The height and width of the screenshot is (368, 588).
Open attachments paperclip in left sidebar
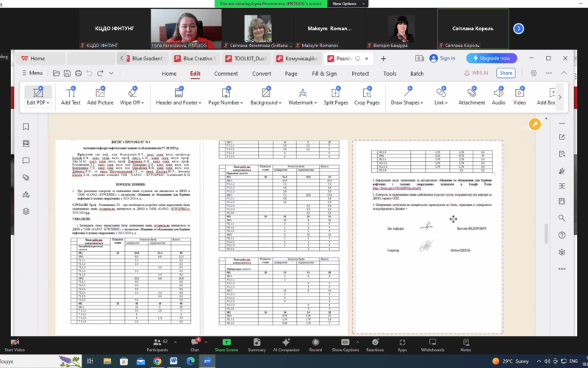[26, 177]
